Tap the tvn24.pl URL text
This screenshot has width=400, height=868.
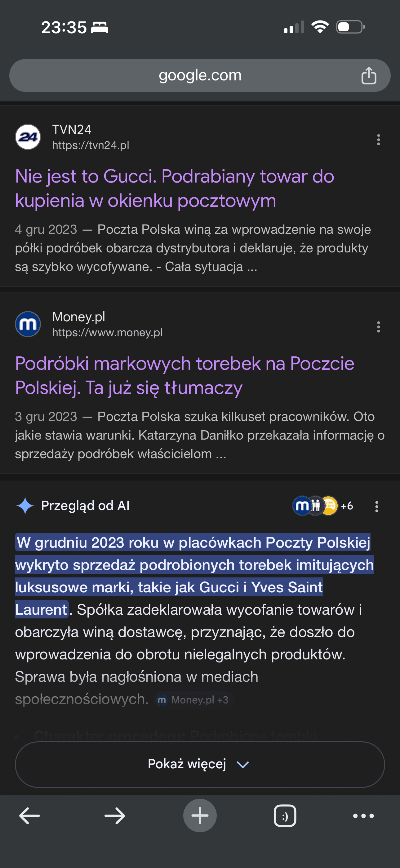91,145
